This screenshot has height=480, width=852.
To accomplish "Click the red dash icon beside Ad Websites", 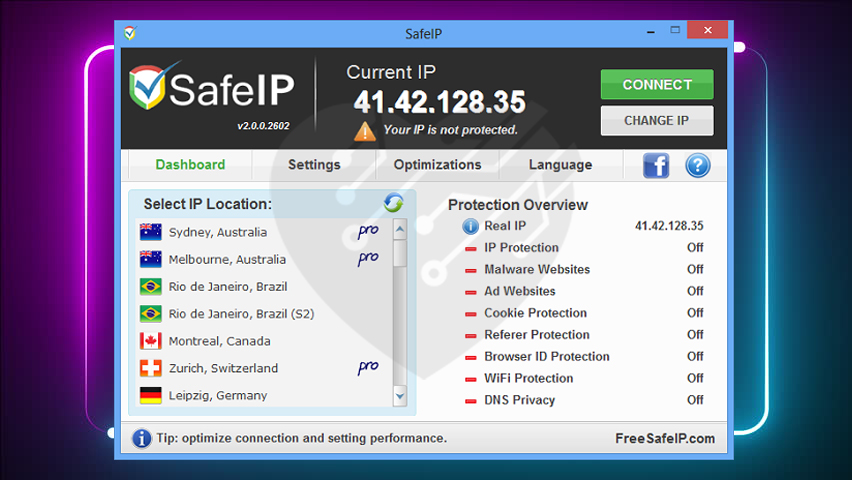I will (471, 292).
